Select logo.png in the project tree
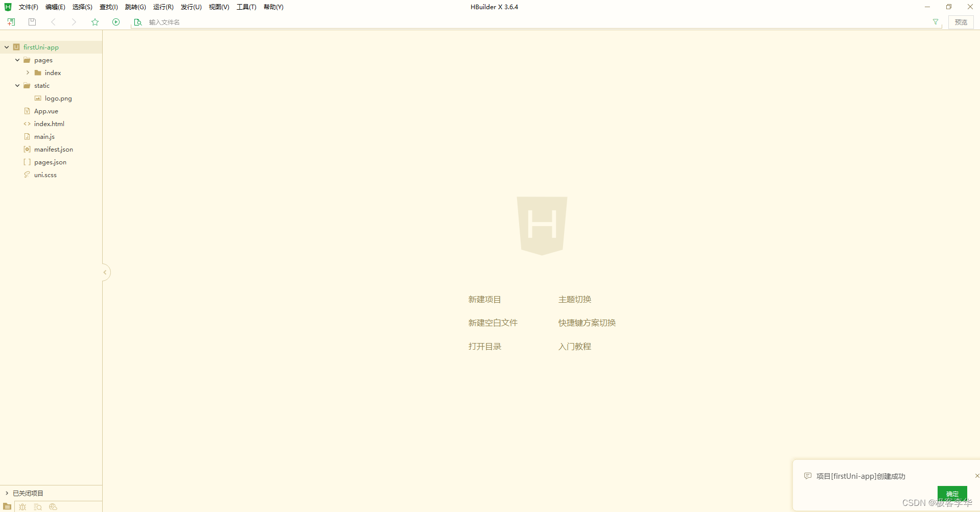This screenshot has height=512, width=980. pos(58,98)
